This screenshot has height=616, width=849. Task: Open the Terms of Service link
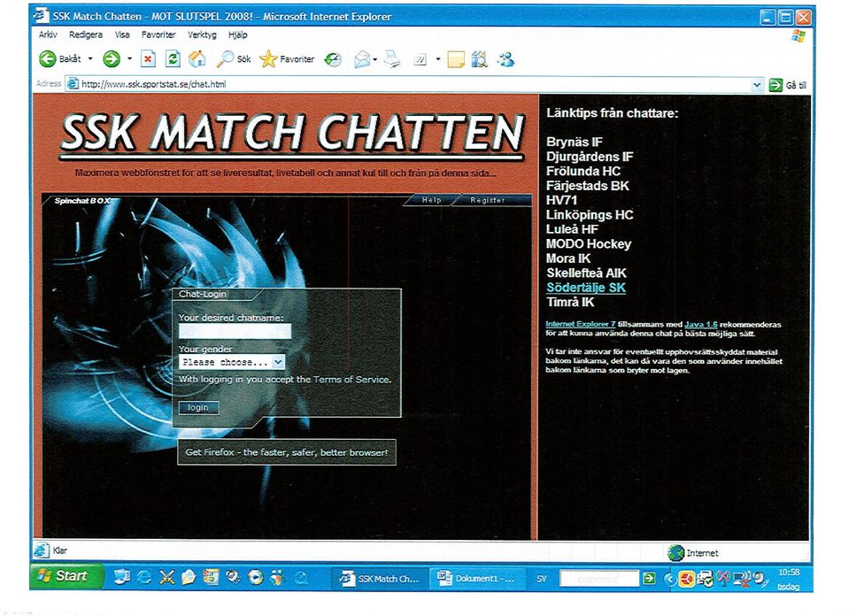(351, 380)
